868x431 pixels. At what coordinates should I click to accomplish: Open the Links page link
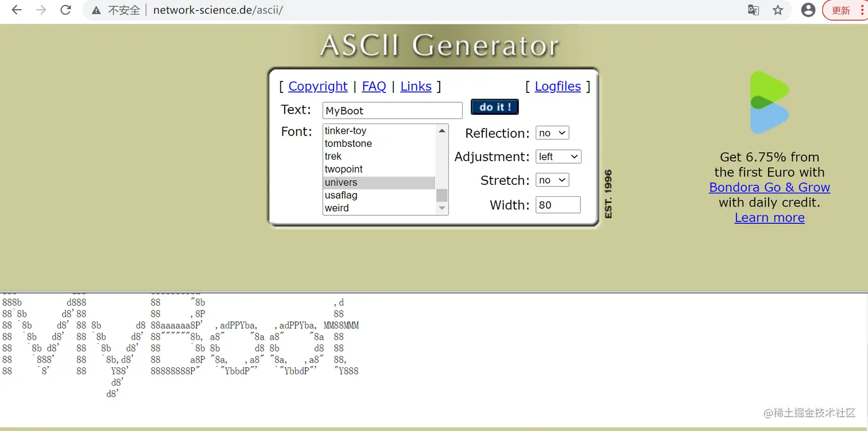tap(416, 86)
